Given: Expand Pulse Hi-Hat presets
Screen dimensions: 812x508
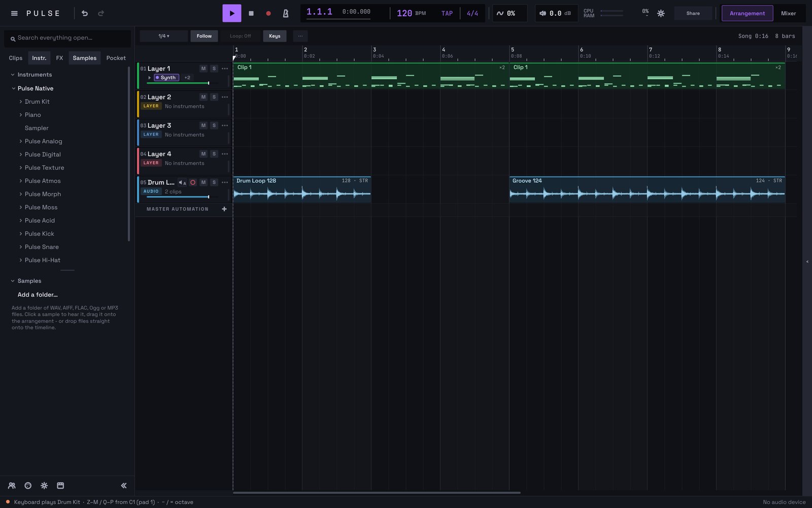Looking at the screenshot, I should (x=20, y=260).
